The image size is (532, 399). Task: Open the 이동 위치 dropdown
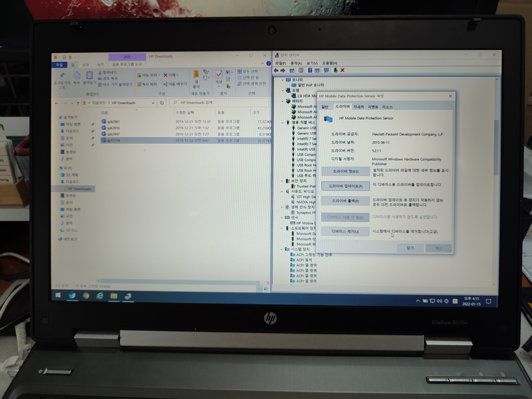click(148, 75)
